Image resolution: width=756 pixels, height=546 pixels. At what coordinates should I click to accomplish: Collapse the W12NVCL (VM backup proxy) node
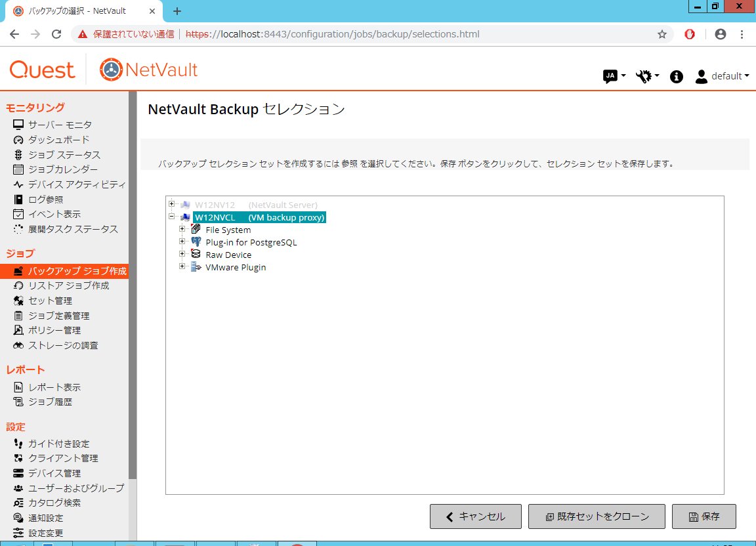[x=171, y=217]
